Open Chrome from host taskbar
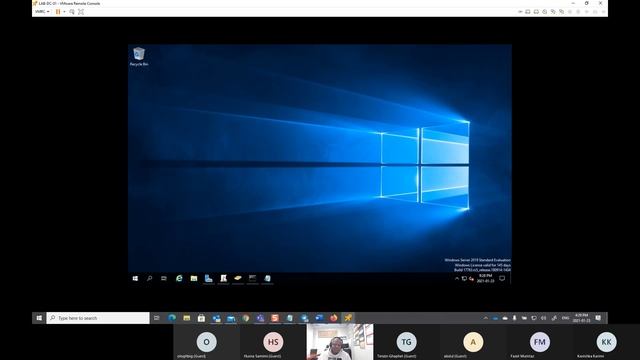Screen dimensions: 640x360 [246, 318]
